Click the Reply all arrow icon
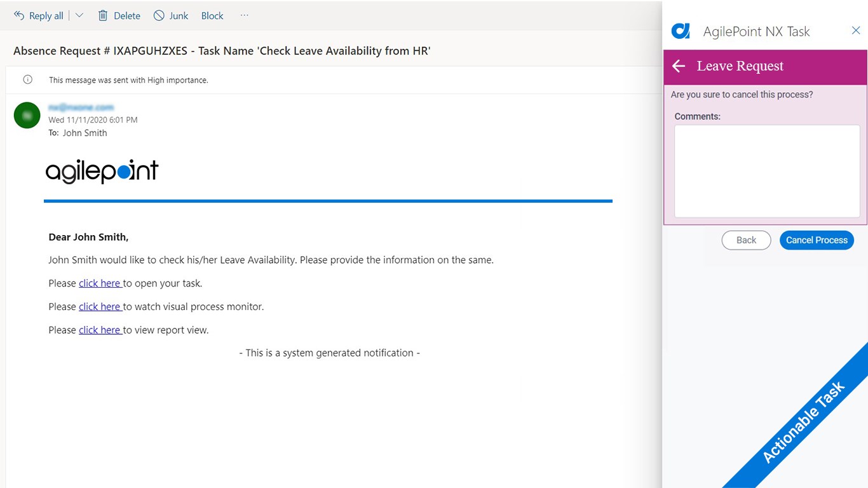 tap(19, 15)
